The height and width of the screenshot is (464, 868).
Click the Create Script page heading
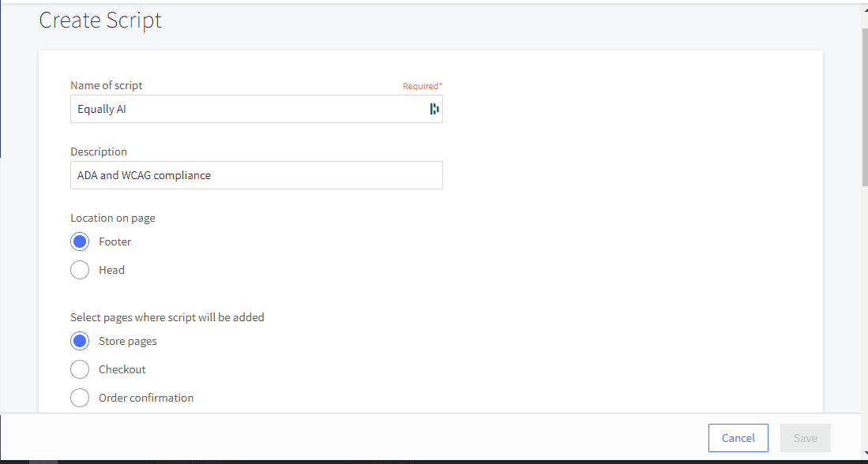100,21
